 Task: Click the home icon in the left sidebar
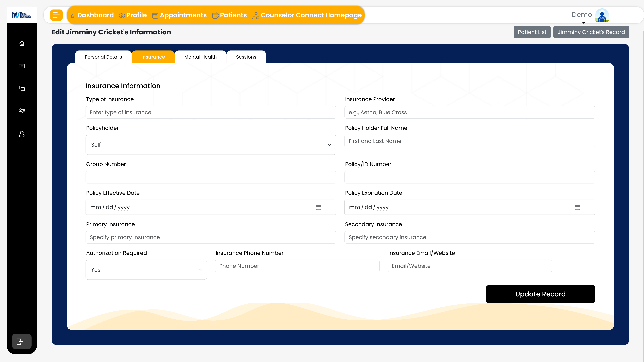[22, 43]
